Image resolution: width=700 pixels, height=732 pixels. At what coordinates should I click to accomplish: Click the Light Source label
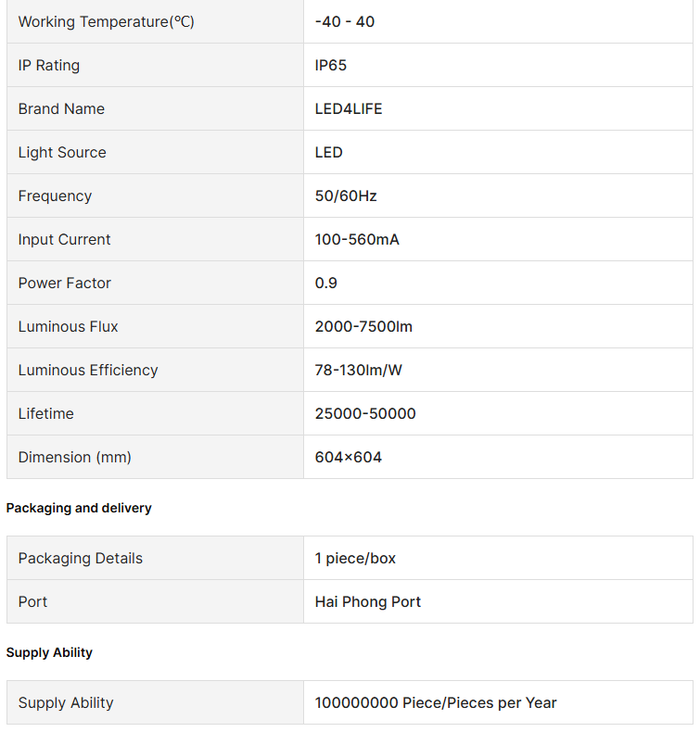(x=62, y=152)
